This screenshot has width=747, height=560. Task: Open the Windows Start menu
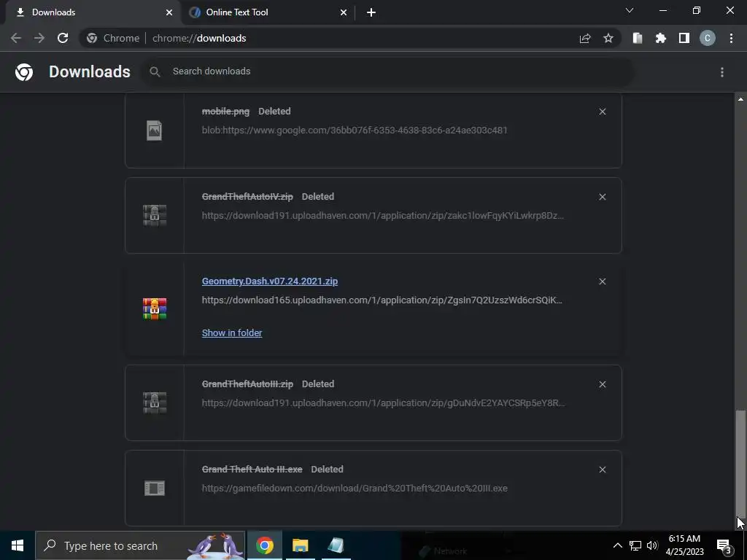18,545
